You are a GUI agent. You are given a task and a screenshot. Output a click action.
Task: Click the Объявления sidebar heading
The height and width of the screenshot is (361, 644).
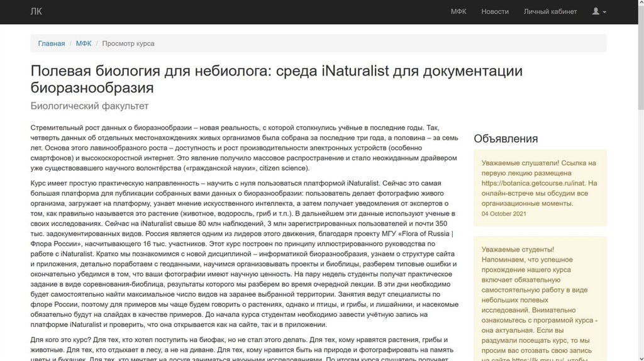[506, 138]
